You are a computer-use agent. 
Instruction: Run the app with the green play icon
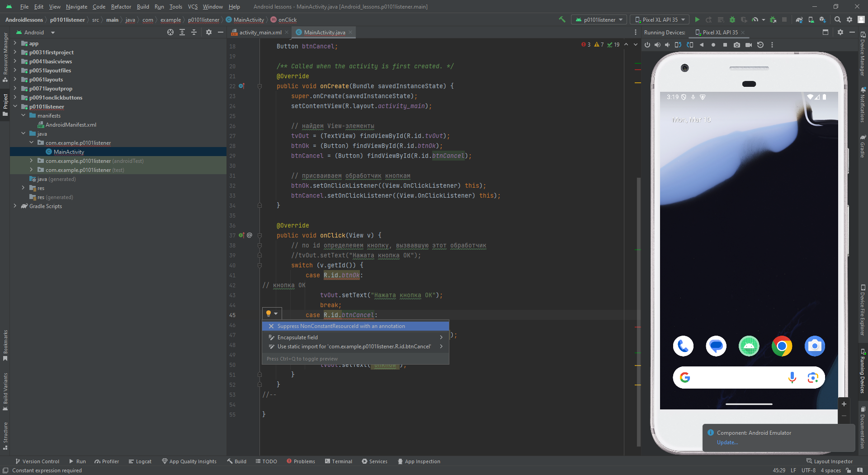(697, 19)
